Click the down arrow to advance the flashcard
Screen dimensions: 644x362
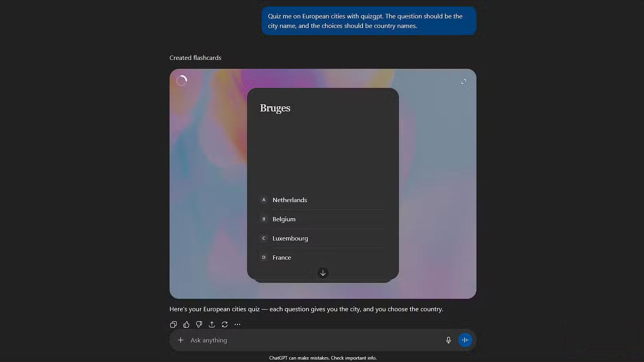coord(323,273)
